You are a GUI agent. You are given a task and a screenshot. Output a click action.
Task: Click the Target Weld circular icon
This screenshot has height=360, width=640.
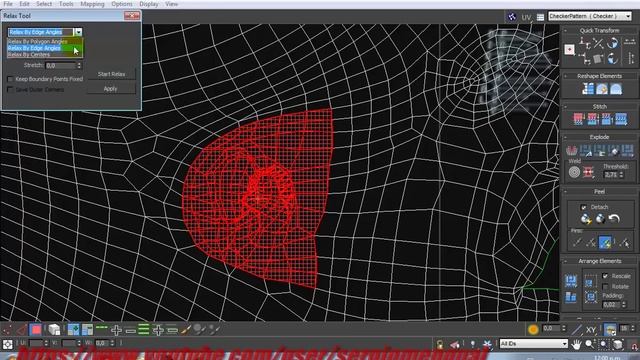click(x=574, y=172)
